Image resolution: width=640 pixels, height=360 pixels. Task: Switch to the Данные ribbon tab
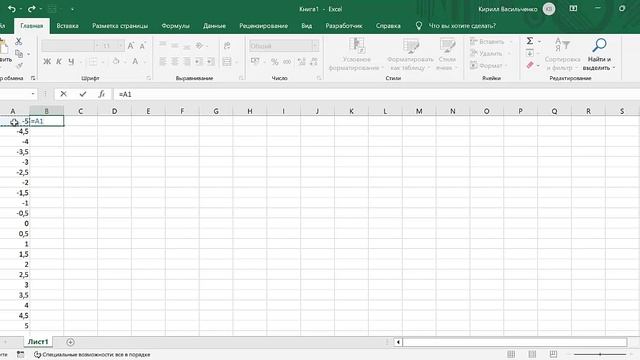click(x=214, y=26)
